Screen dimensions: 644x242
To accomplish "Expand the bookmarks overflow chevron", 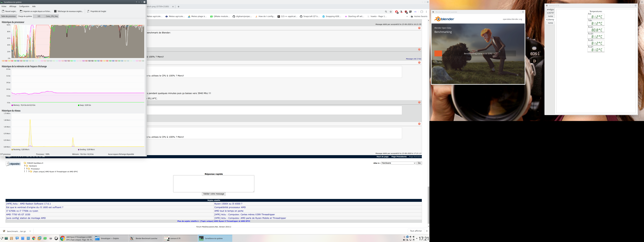I will (407, 17).
